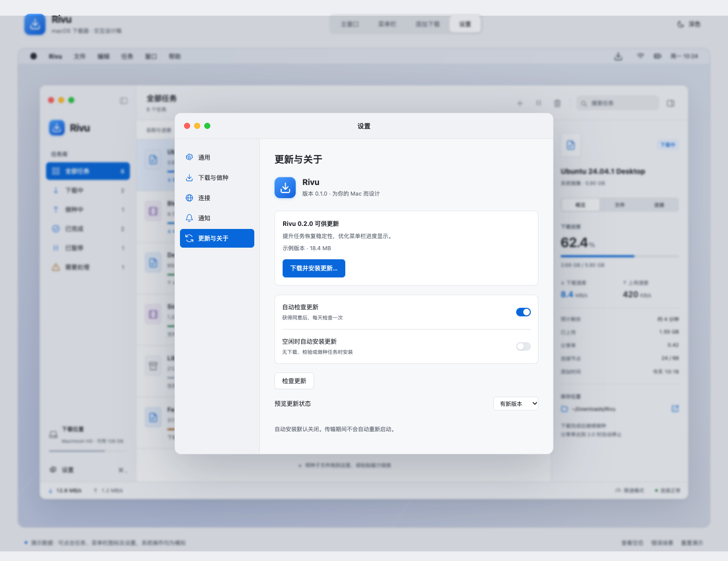Select the 下载与做种 download icon
Image resolution: width=728 pixels, height=561 pixels.
point(189,178)
